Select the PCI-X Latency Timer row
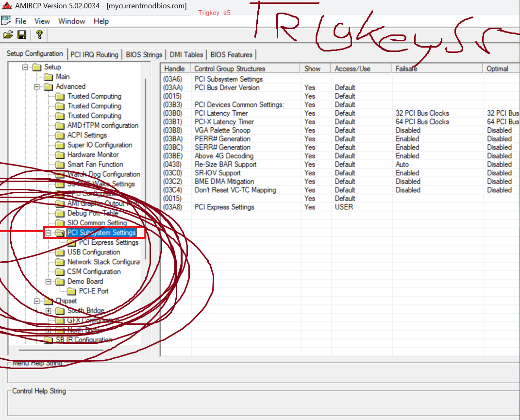The height and width of the screenshot is (420, 520). click(x=340, y=122)
